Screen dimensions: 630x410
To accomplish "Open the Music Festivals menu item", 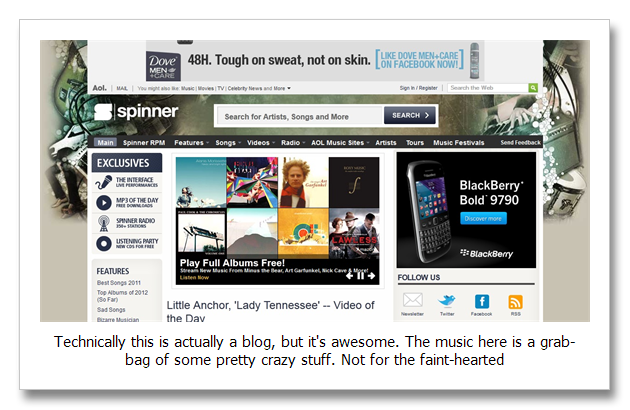I will [461, 143].
